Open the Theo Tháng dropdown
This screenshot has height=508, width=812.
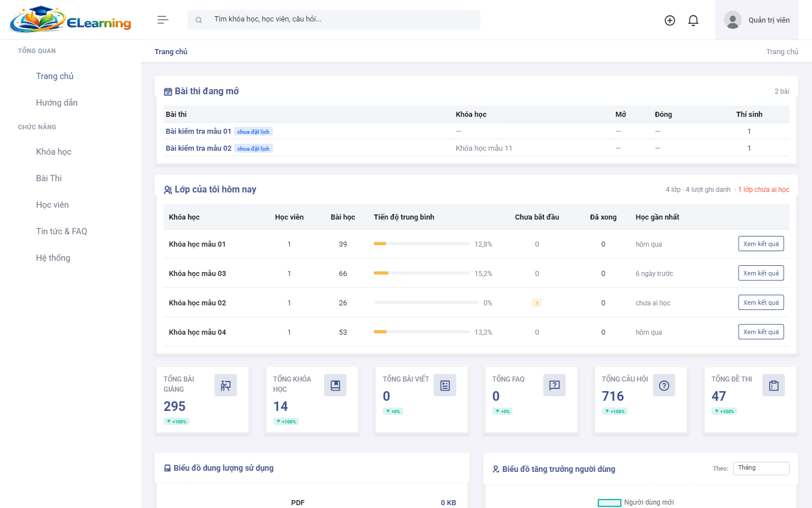[x=761, y=468]
